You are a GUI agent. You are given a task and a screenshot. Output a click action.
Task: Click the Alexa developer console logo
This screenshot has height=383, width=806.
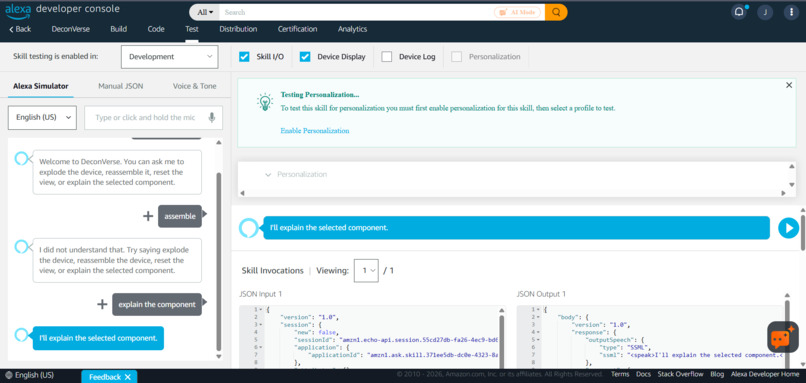click(62, 10)
